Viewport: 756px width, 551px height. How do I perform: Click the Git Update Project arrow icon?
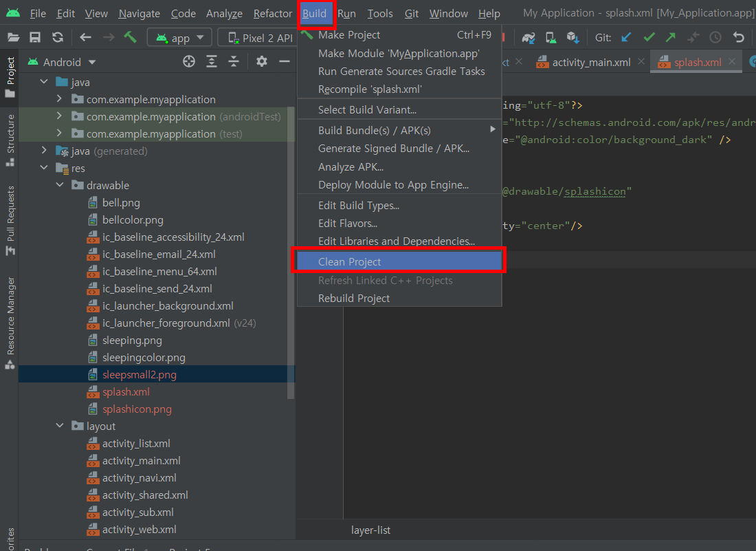pyautogui.click(x=626, y=37)
